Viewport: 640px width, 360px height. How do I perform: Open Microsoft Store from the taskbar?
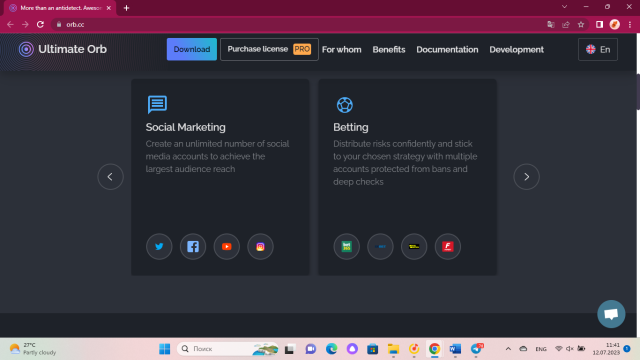[372, 349]
